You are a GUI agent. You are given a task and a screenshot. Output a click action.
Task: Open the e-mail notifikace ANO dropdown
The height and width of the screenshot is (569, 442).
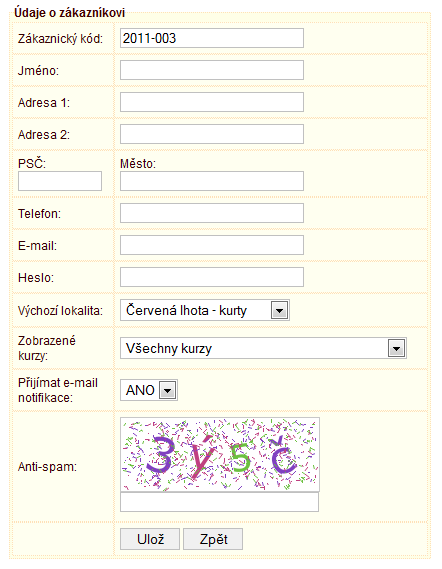click(149, 390)
